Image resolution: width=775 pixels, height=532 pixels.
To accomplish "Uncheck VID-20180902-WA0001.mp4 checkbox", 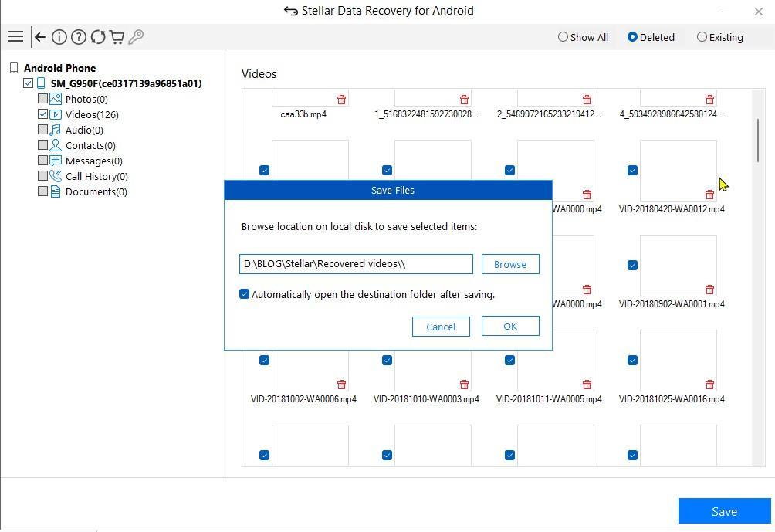I will click(633, 266).
